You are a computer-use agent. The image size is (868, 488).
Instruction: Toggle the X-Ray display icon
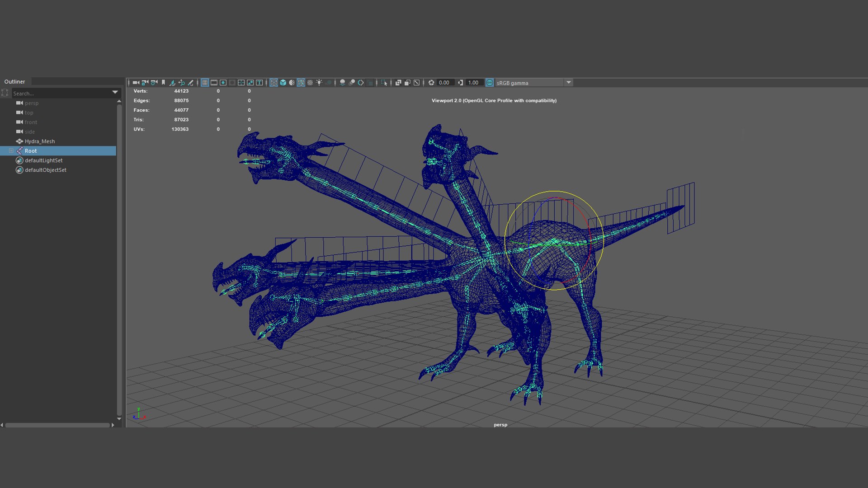click(x=398, y=83)
